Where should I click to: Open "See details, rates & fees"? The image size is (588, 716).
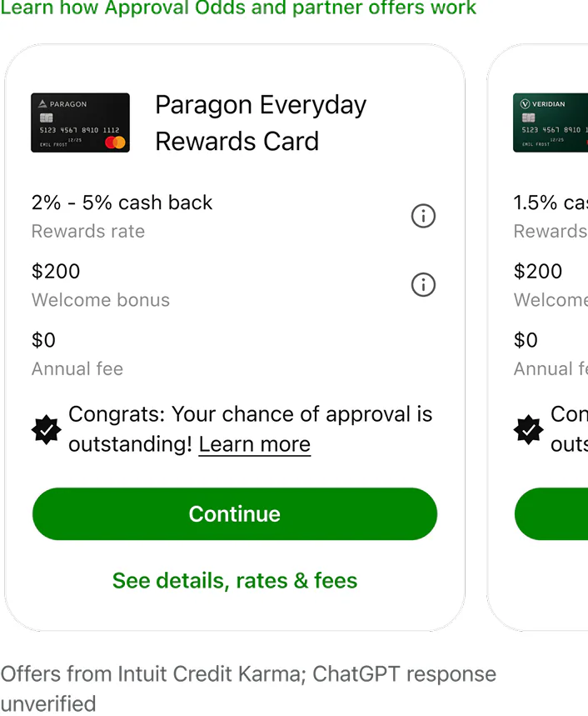234,581
